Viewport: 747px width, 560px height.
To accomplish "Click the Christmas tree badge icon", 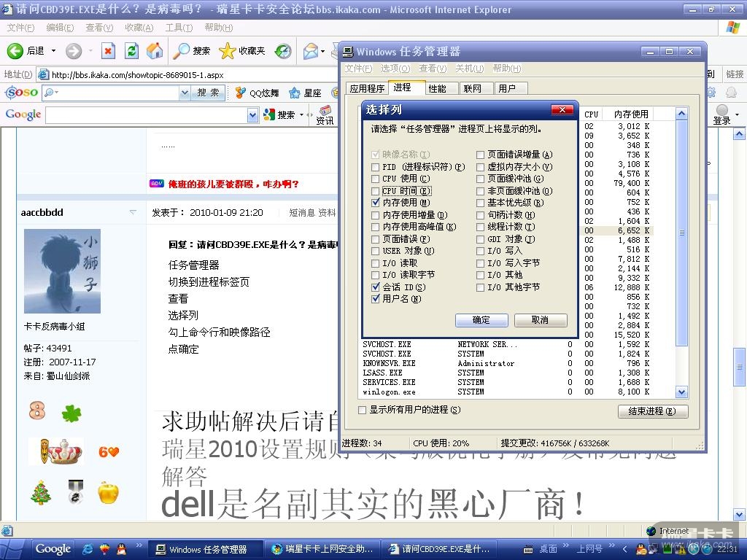I will point(41,492).
